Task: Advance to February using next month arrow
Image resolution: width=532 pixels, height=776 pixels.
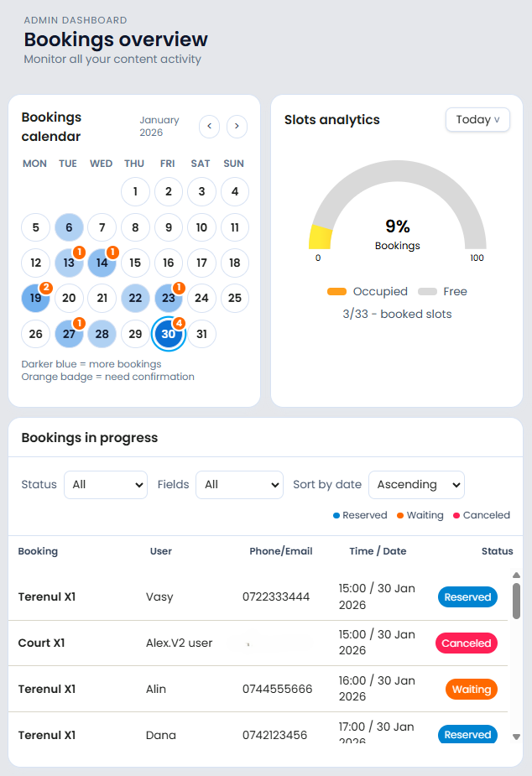Action: point(237,126)
